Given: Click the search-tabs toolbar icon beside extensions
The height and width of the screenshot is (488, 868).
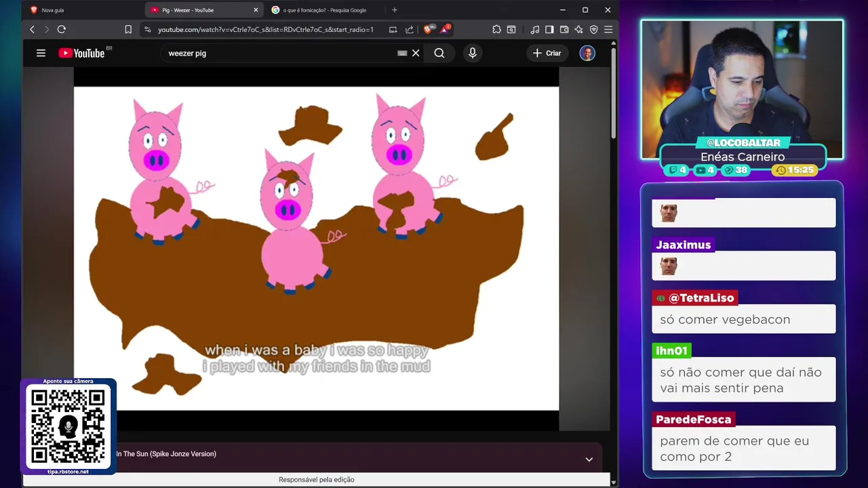Looking at the screenshot, I should point(511,30).
